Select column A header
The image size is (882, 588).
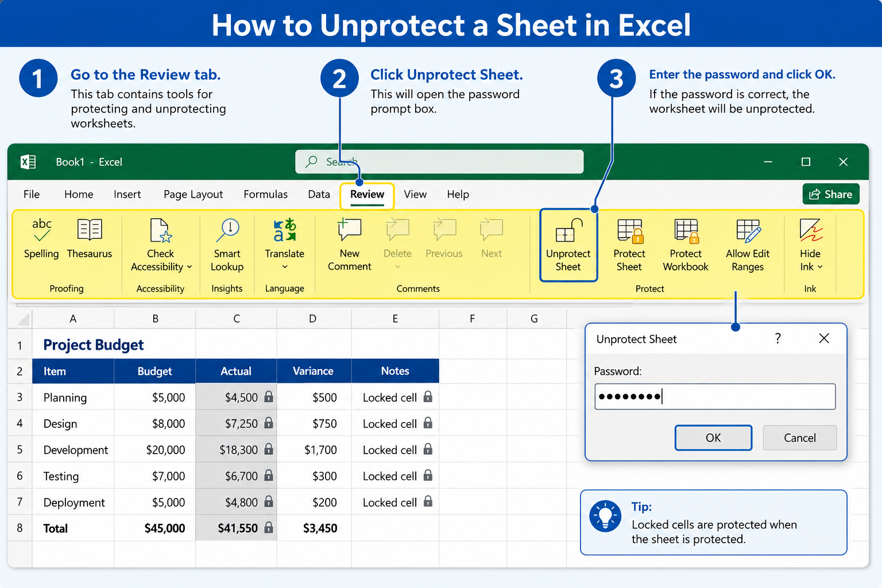pos(73,319)
